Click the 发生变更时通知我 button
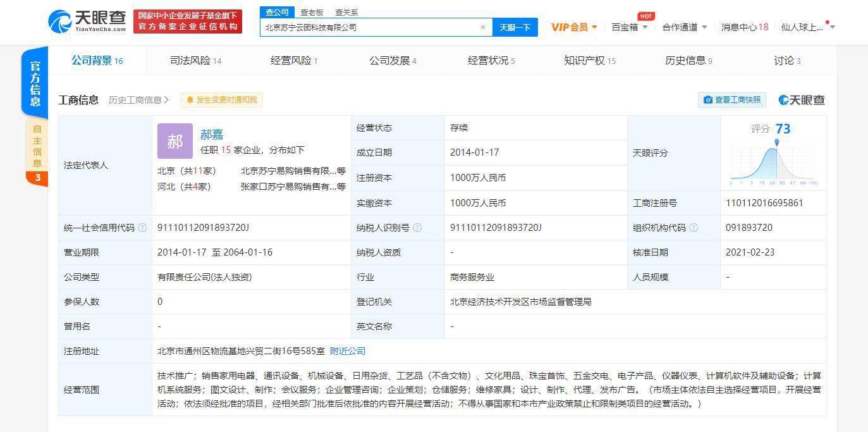868x432 pixels. [x=222, y=100]
